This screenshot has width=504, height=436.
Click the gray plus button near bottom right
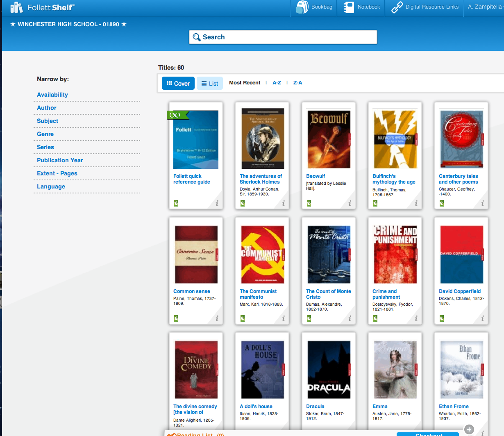(468, 429)
